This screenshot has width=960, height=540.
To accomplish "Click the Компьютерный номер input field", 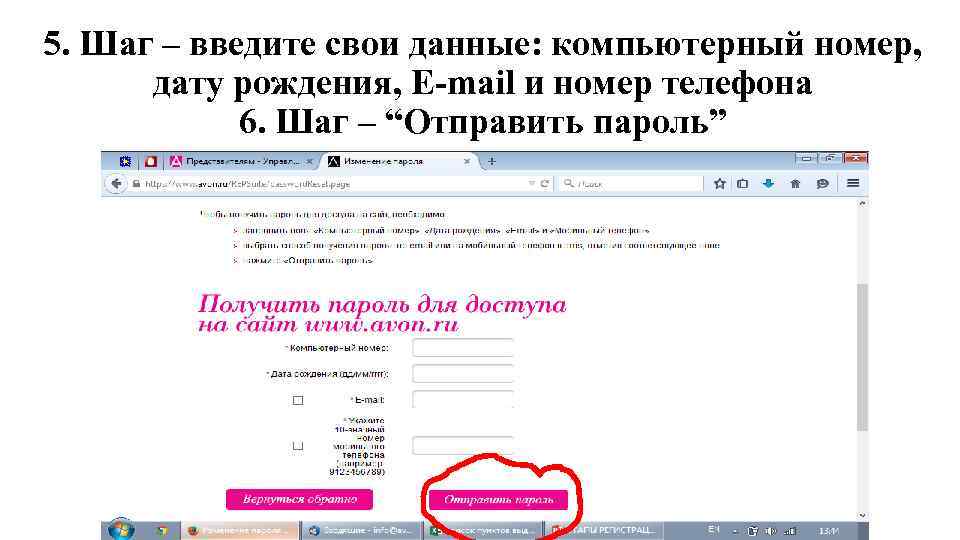I will (x=463, y=347).
